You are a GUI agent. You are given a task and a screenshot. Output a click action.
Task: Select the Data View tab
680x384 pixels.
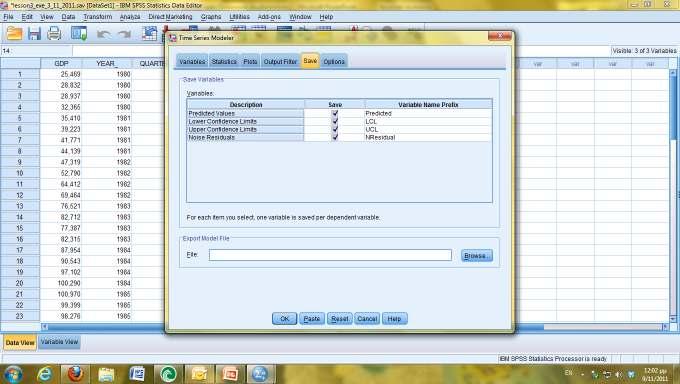coord(20,342)
